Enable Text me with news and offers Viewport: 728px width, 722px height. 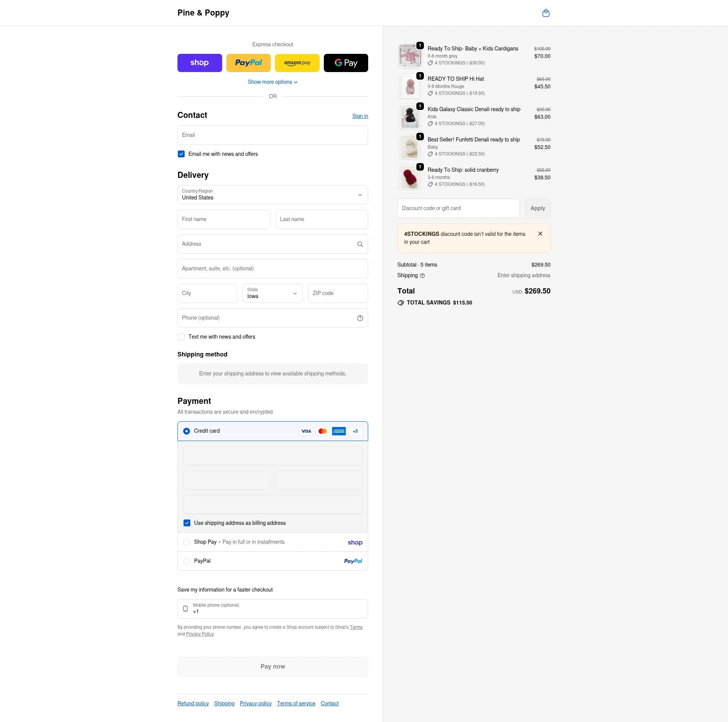point(181,337)
